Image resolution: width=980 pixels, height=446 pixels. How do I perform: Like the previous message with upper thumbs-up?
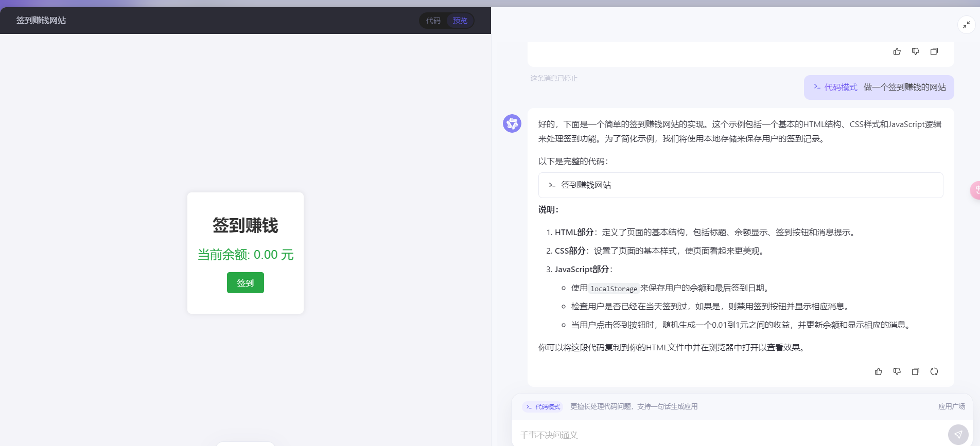[897, 51]
